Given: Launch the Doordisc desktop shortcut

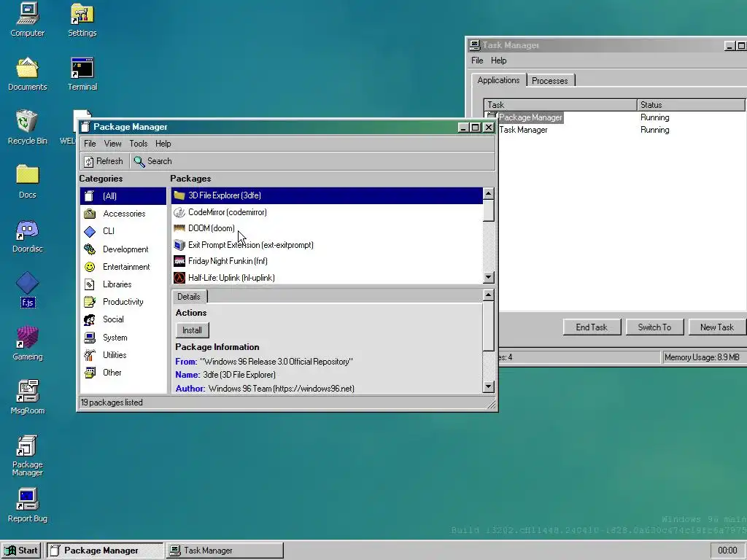Looking at the screenshot, I should click(28, 236).
